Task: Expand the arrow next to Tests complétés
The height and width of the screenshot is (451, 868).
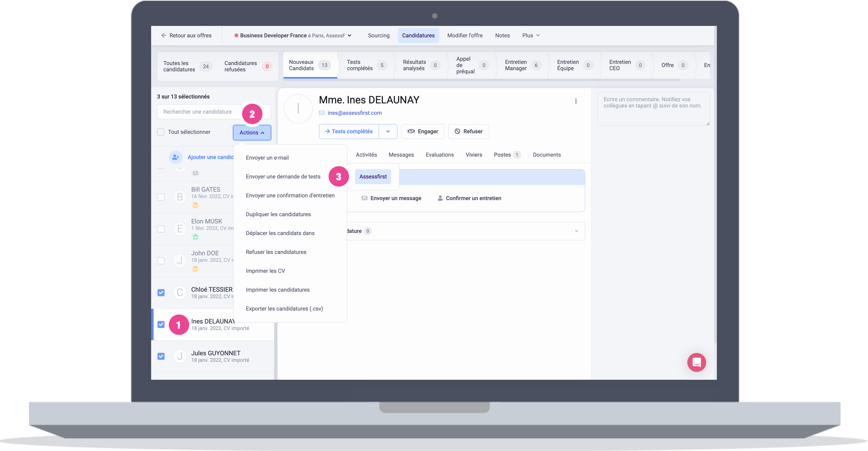Action: pos(388,132)
